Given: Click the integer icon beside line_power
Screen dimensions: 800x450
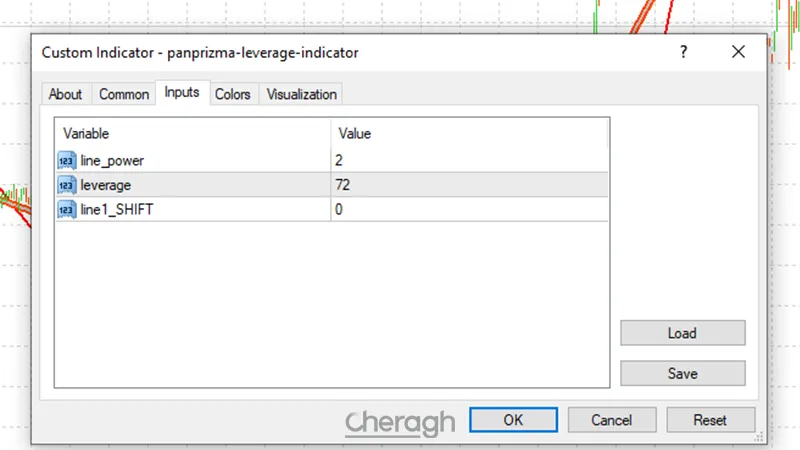Looking at the screenshot, I should pos(67,160).
